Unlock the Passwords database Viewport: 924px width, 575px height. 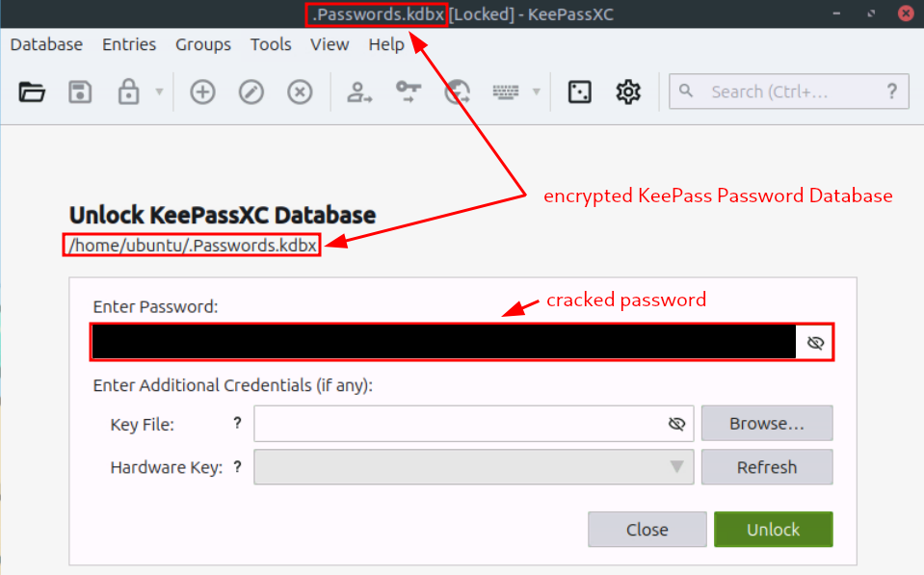(x=773, y=529)
